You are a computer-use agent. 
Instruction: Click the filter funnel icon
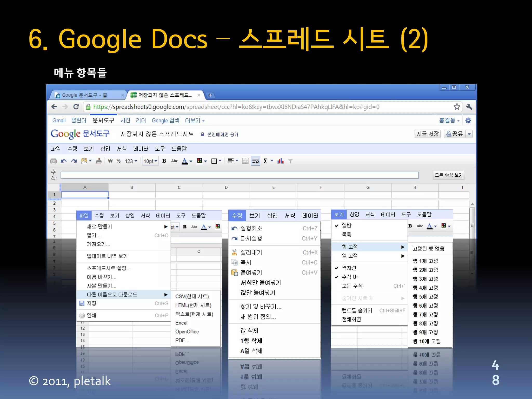[x=290, y=161]
